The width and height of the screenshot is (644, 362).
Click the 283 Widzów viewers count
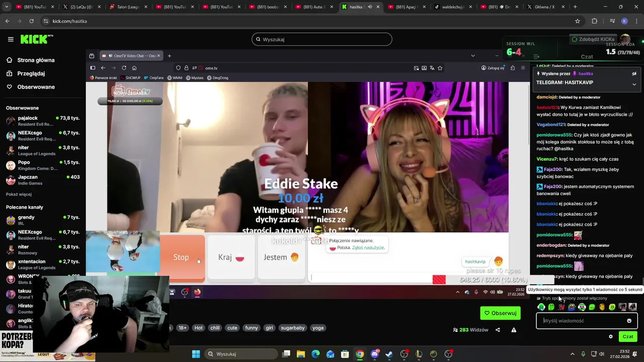tap(470, 330)
